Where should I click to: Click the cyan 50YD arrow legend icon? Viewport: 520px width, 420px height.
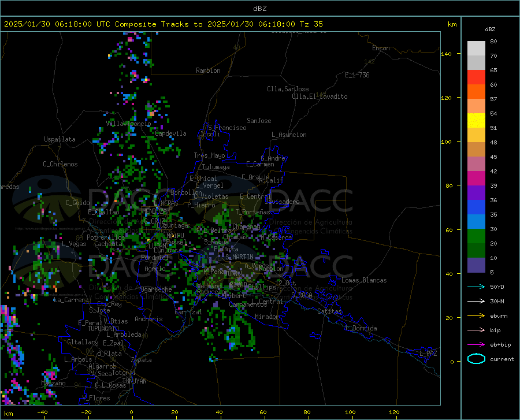pos(476,287)
